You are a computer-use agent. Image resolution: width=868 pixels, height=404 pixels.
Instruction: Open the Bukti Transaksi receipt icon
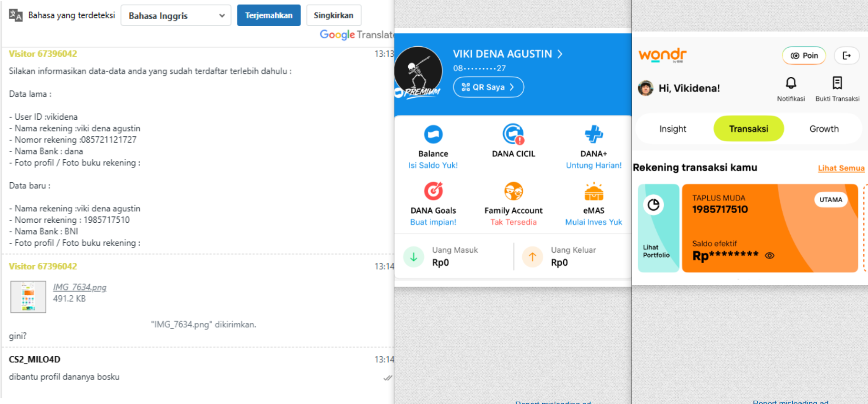[x=837, y=83]
